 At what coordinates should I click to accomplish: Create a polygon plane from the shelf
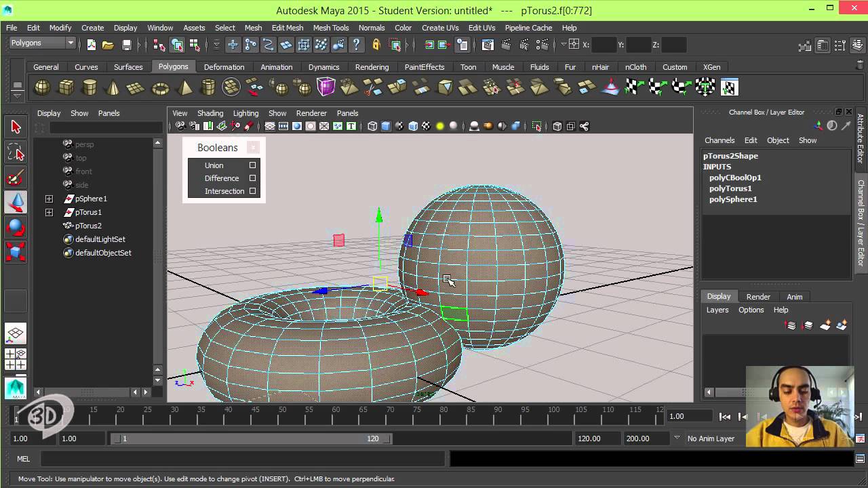point(136,87)
